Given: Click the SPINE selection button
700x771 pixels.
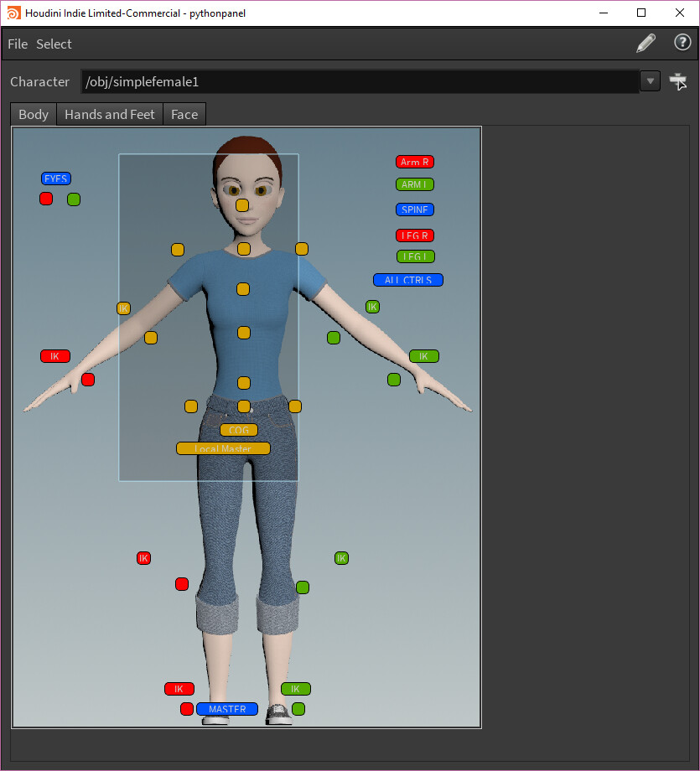Looking at the screenshot, I should click(414, 210).
